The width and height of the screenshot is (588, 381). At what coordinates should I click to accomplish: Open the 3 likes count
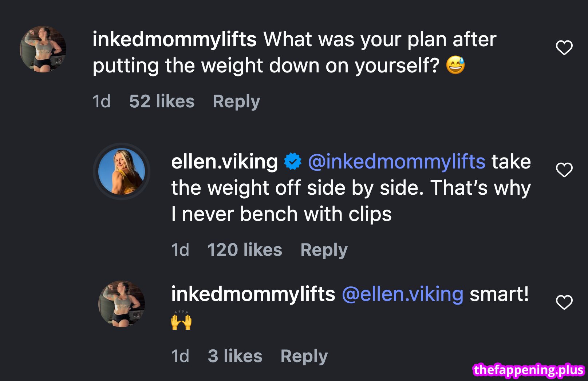235,356
